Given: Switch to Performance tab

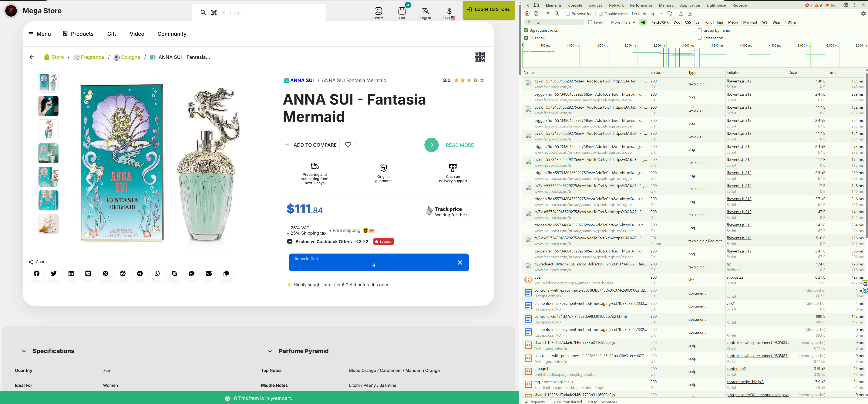Looking at the screenshot, I should pyautogui.click(x=641, y=5).
